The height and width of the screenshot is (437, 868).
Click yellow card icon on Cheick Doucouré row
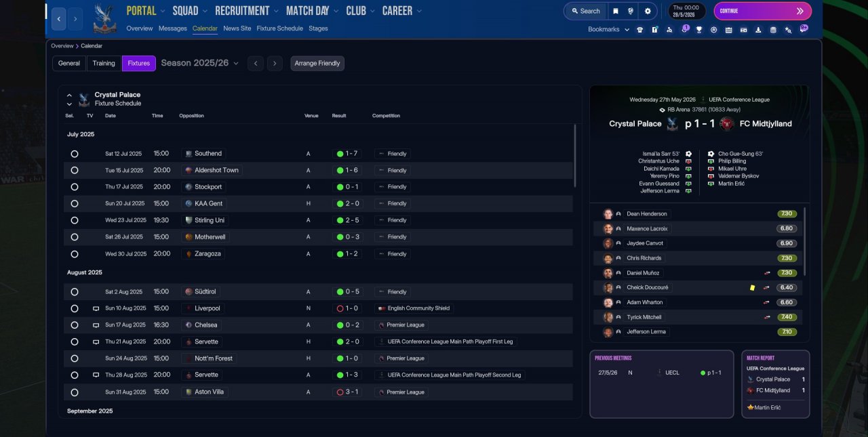752,287
